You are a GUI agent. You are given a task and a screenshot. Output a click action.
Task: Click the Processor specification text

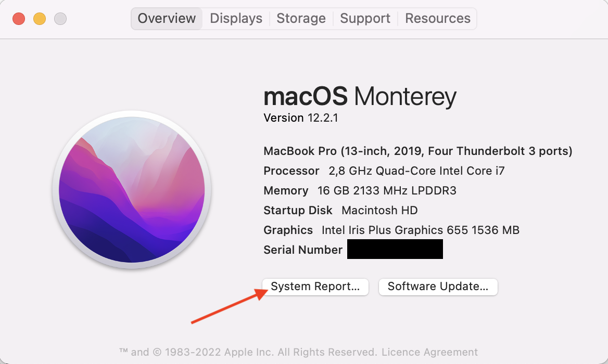pyautogui.click(x=384, y=171)
